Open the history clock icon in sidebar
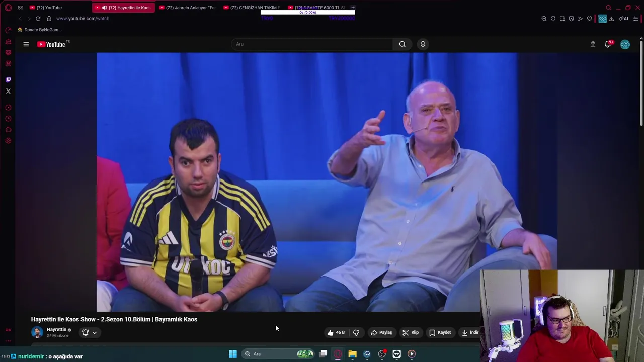This screenshot has width=644, height=362. coord(8,119)
